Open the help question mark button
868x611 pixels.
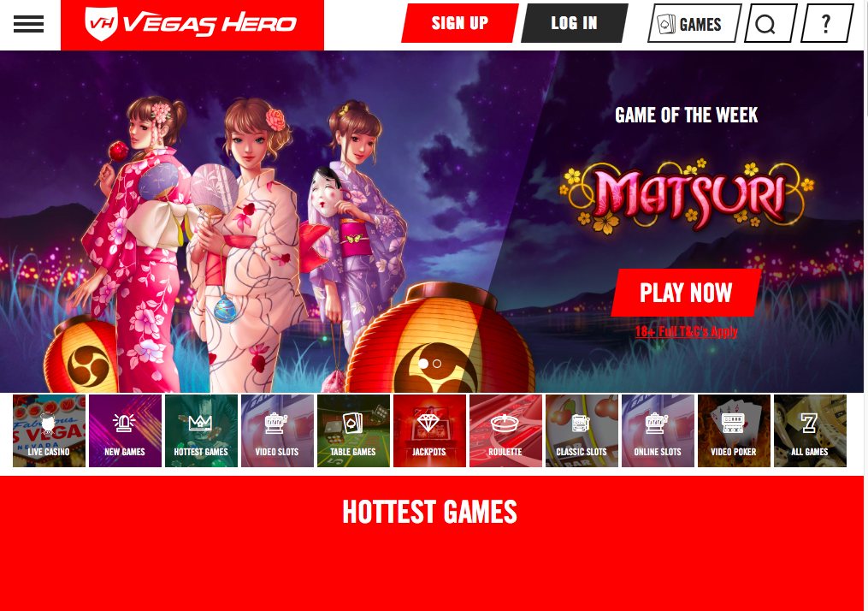(x=827, y=23)
